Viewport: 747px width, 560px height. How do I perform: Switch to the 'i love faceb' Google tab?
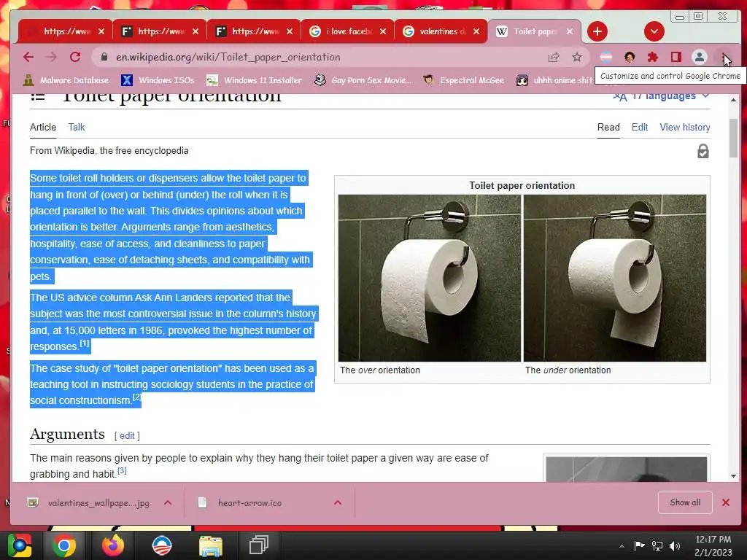tap(347, 31)
